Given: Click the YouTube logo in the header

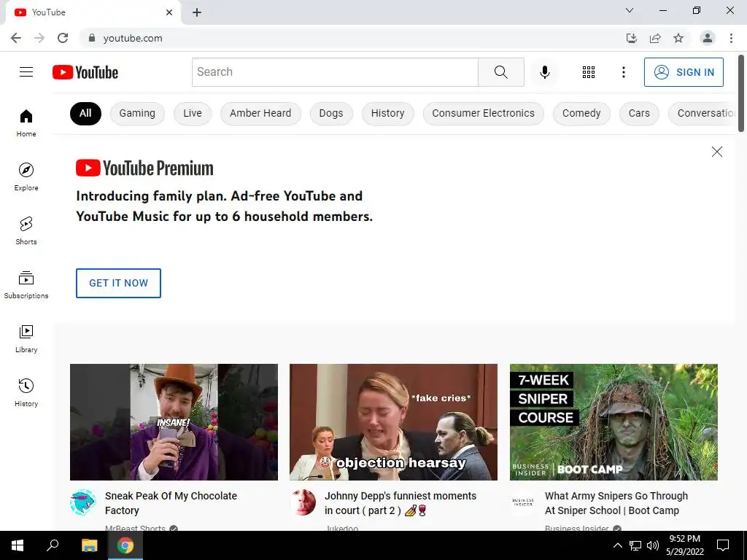Looking at the screenshot, I should point(85,72).
